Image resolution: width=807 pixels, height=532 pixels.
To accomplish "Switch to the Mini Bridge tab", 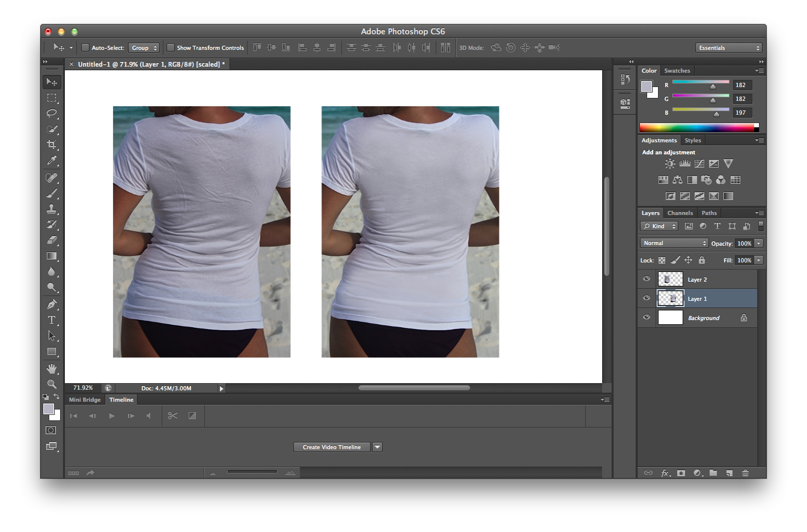I will click(x=85, y=400).
